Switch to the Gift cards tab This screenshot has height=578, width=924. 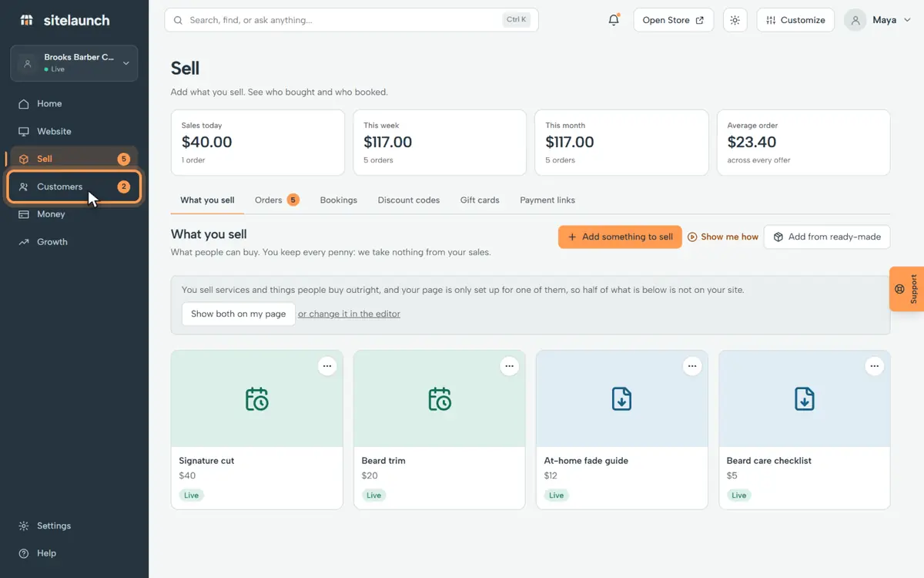click(x=480, y=200)
